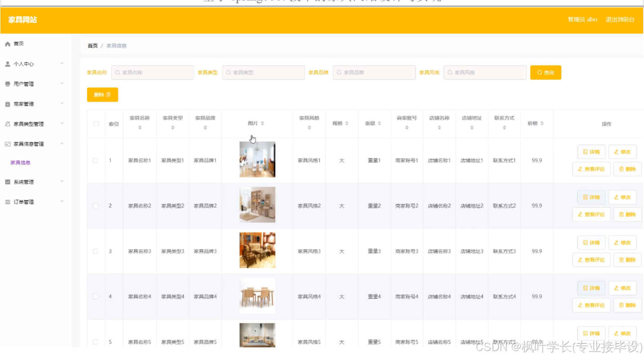
Task: Sort by 图片 column arrows
Action: point(263,123)
